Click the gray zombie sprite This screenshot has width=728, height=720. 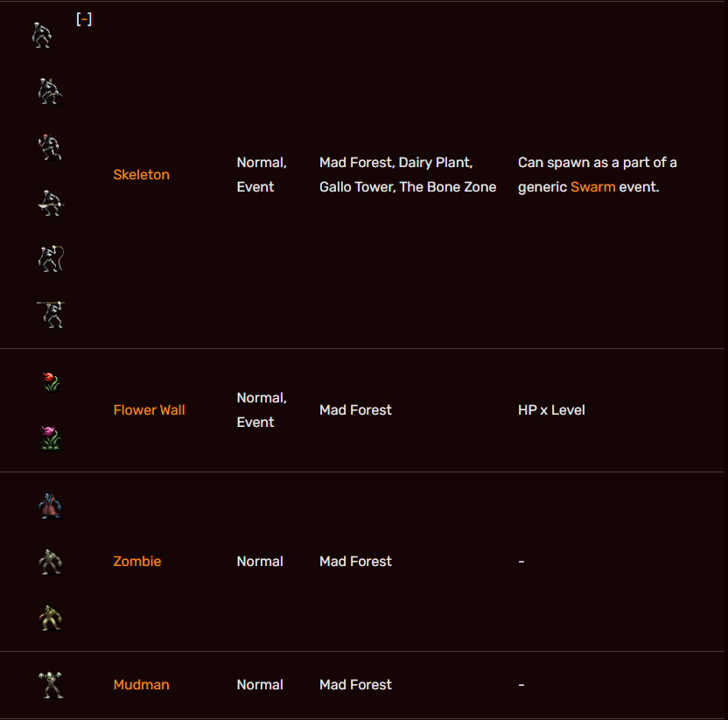[51, 562]
